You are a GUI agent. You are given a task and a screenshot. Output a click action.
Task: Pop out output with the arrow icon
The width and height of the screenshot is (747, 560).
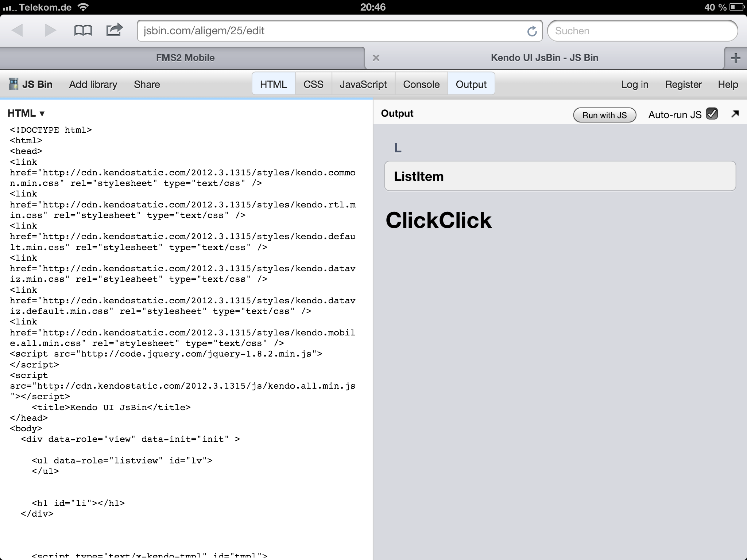click(735, 114)
